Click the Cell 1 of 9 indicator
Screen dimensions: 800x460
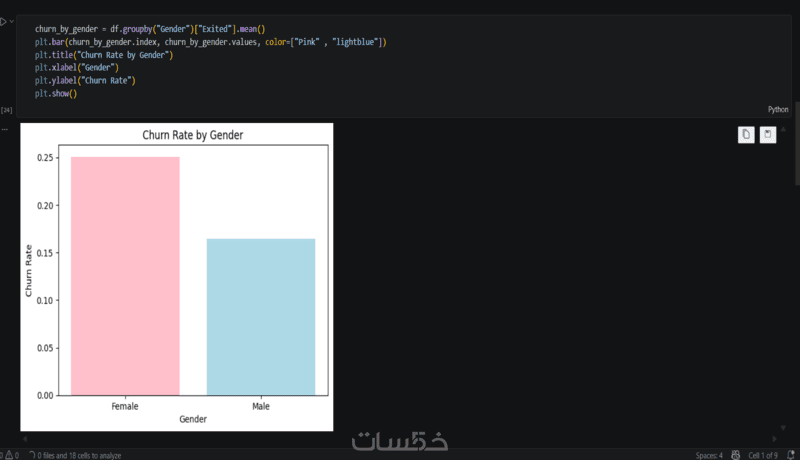[762, 455]
